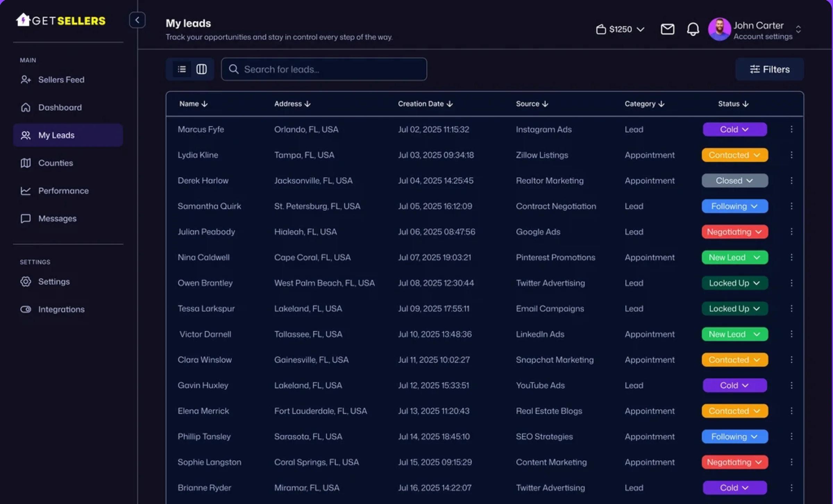833x504 pixels.
Task: Open the mail envelope icon
Action: pos(667,29)
